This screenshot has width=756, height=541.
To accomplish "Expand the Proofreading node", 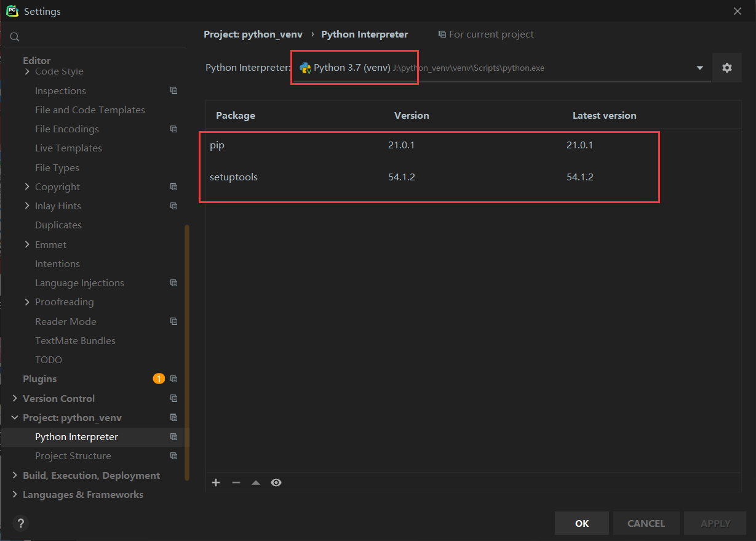I will click(27, 302).
